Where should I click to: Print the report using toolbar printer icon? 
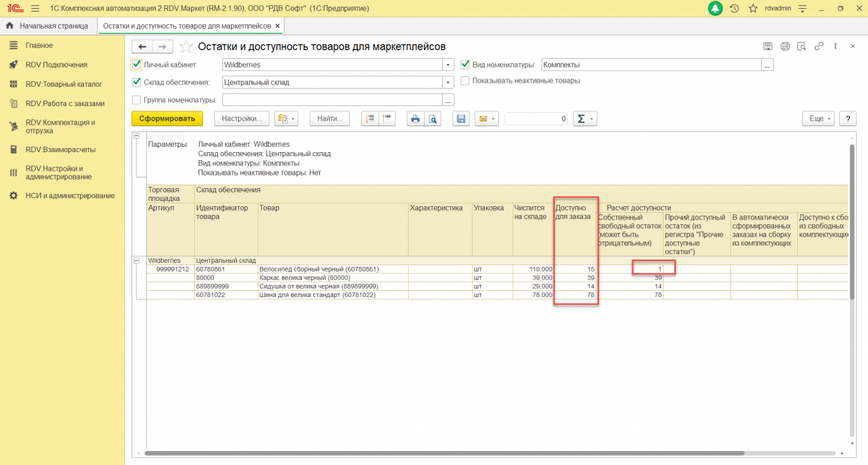415,119
